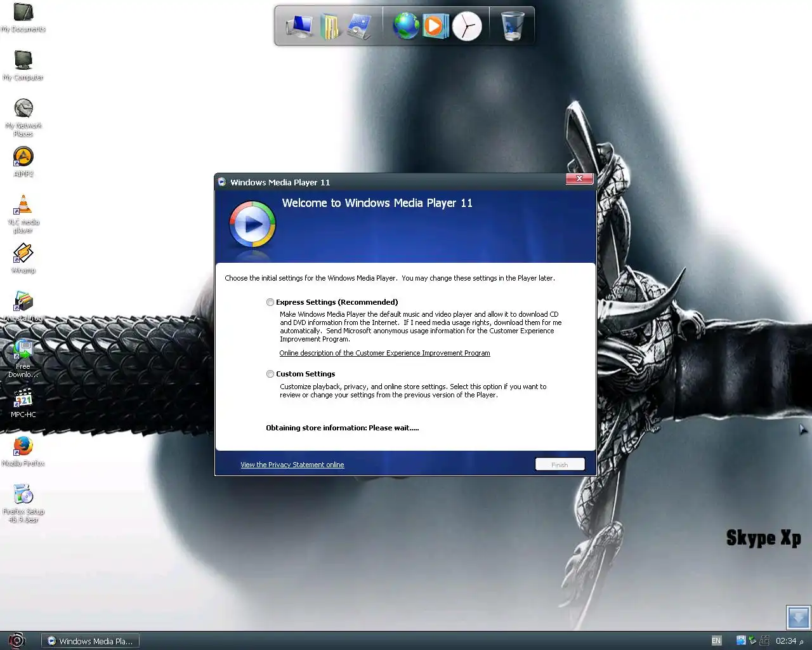Click the 'Choose the initial settings' instruction text

(x=390, y=278)
